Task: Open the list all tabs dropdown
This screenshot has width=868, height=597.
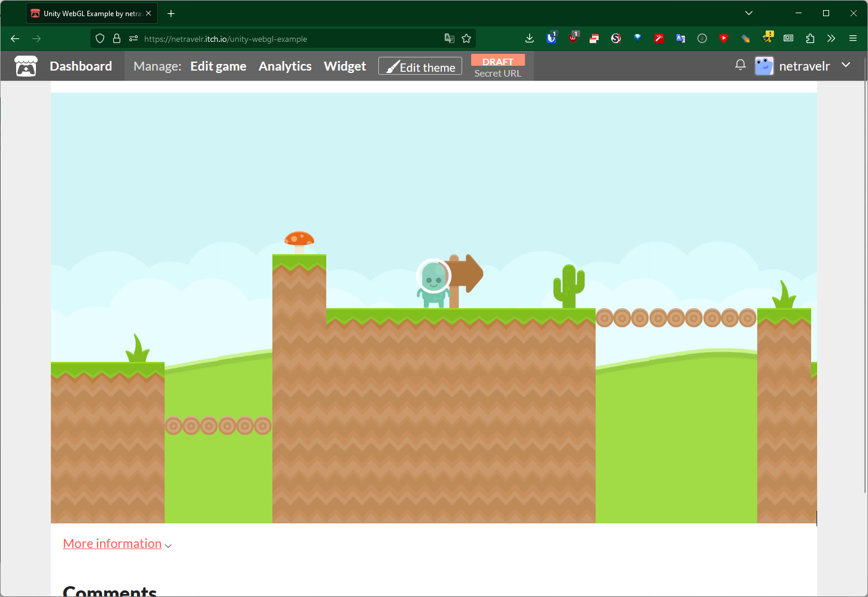Action: (749, 13)
